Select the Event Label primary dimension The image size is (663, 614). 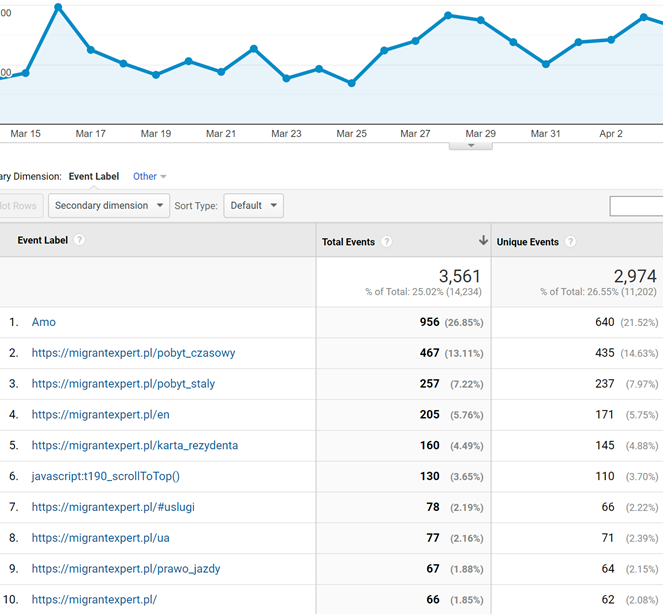94,176
